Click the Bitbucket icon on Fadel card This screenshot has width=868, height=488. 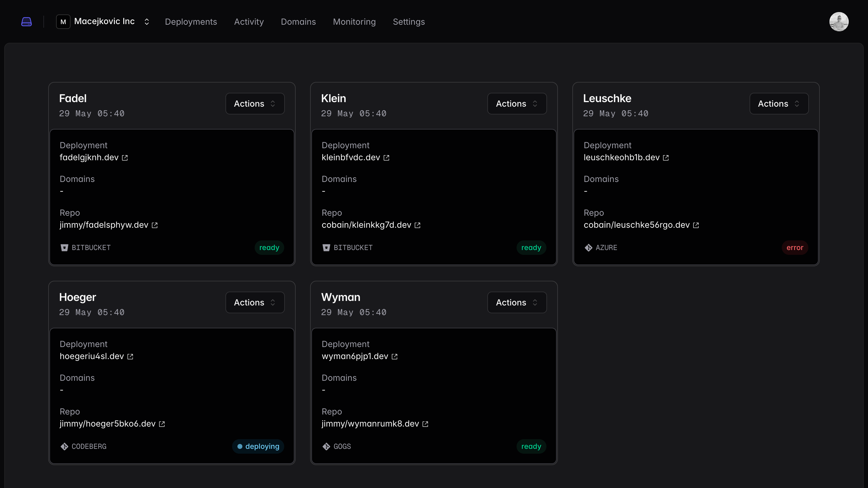64,248
